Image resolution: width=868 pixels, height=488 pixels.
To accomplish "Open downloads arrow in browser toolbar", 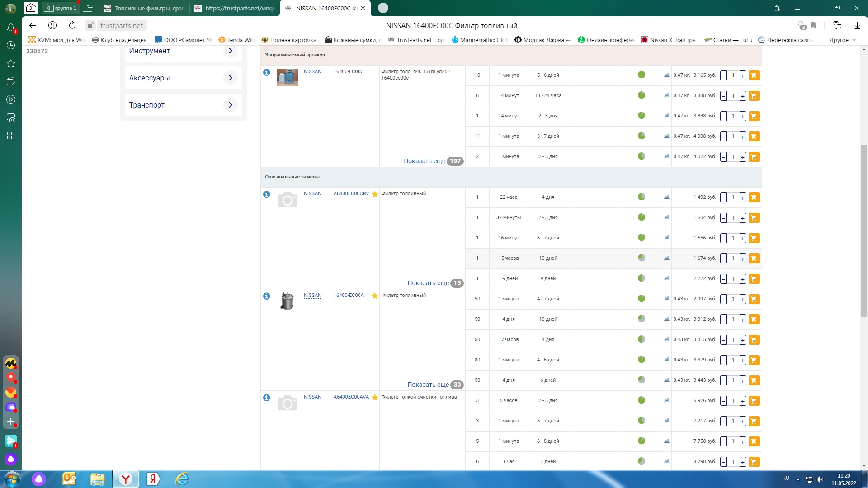I will 857,26.
